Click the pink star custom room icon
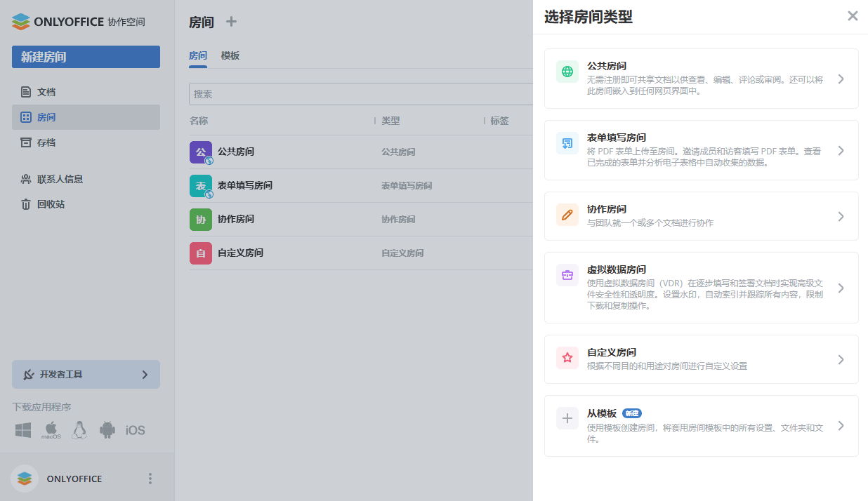This screenshot has height=501, width=868. 567,358
